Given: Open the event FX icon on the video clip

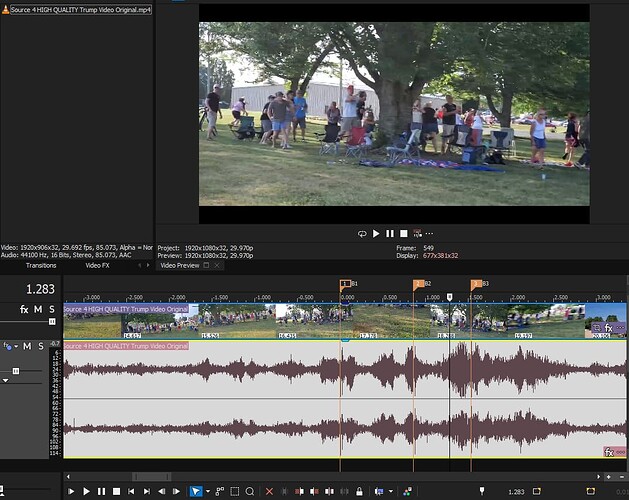Looking at the screenshot, I should point(608,328).
